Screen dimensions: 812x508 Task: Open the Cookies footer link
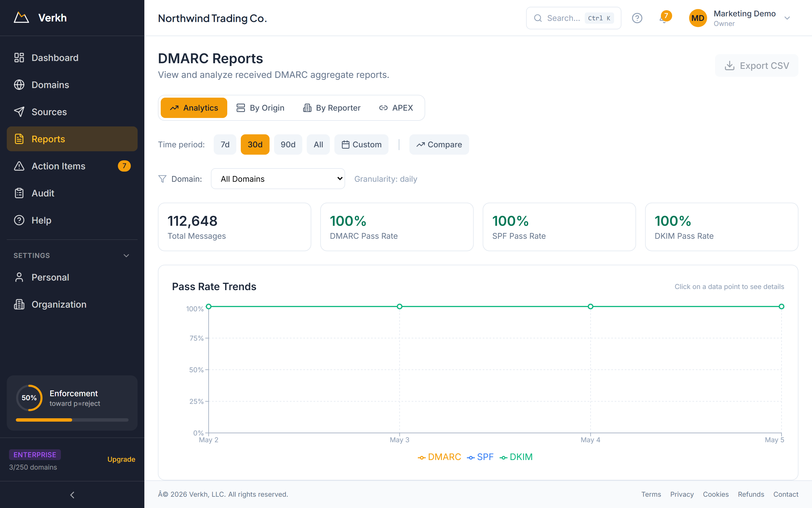[x=716, y=494]
